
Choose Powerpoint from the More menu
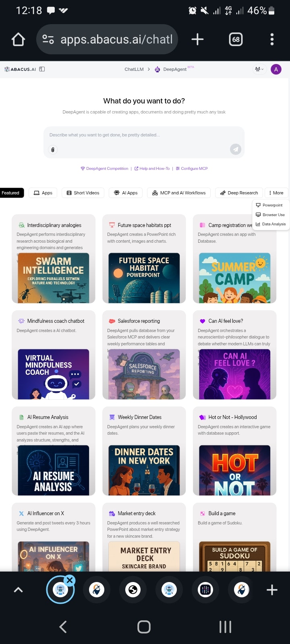[269, 205]
